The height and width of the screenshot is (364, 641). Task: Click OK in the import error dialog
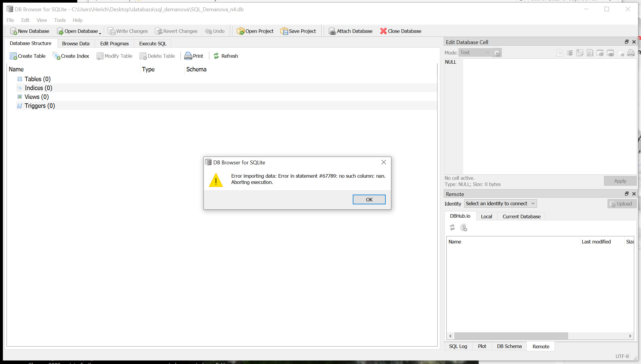(369, 200)
